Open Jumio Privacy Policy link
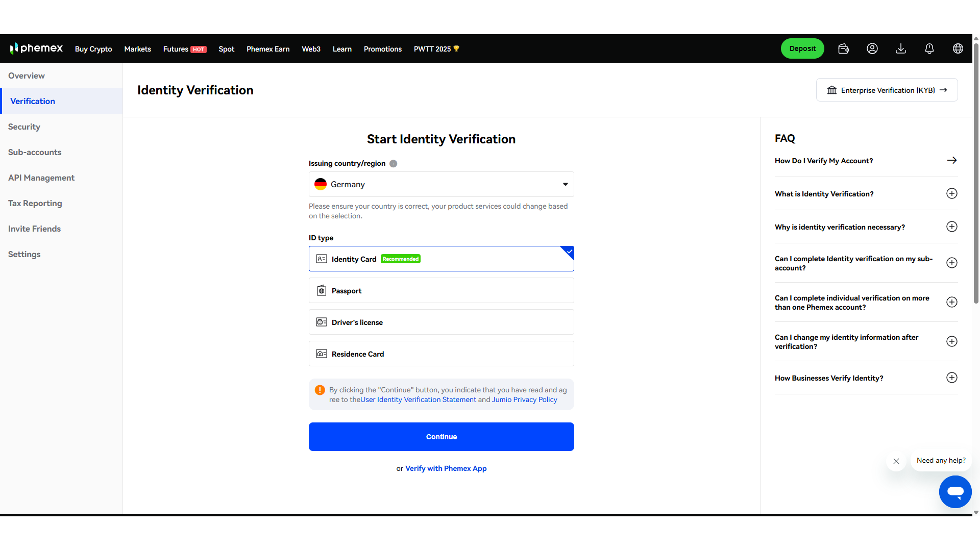This screenshot has height=551, width=980. 525,399
